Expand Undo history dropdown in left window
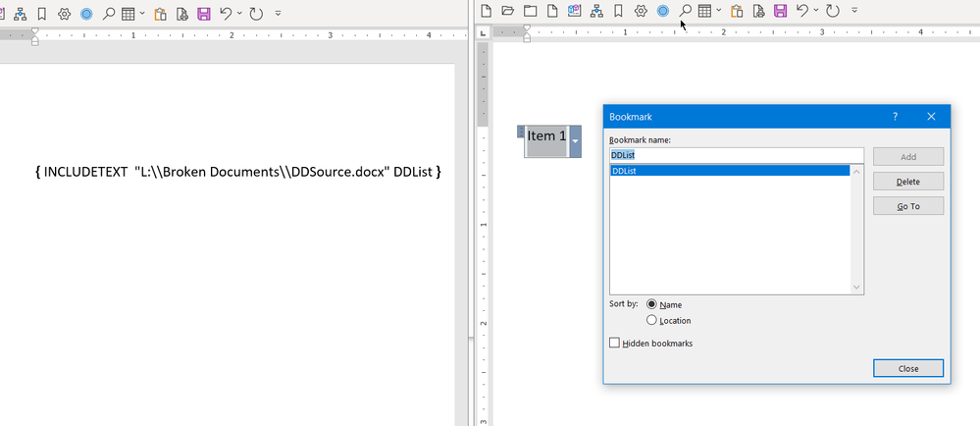The width and height of the screenshot is (980, 426). [x=240, y=14]
